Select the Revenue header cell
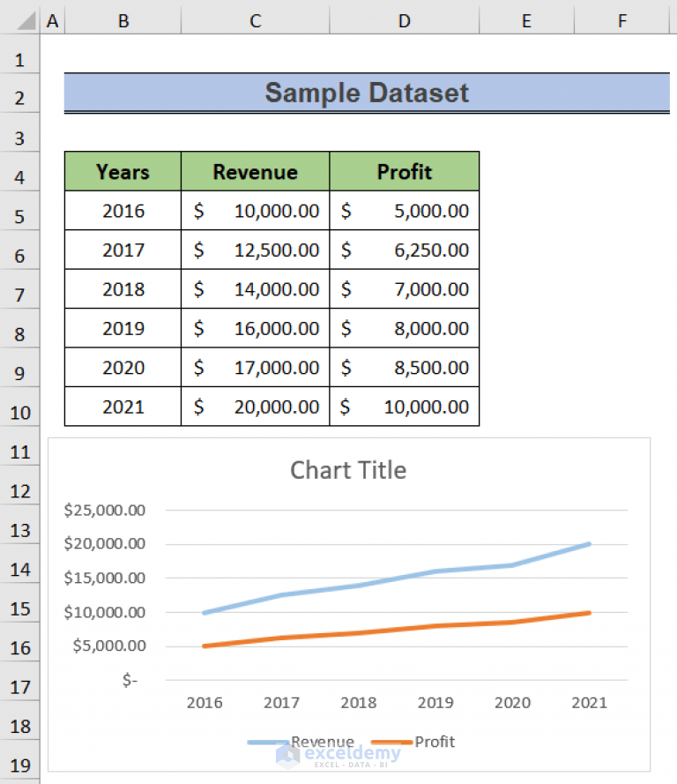Screen dimensions: 677x784 (255, 172)
